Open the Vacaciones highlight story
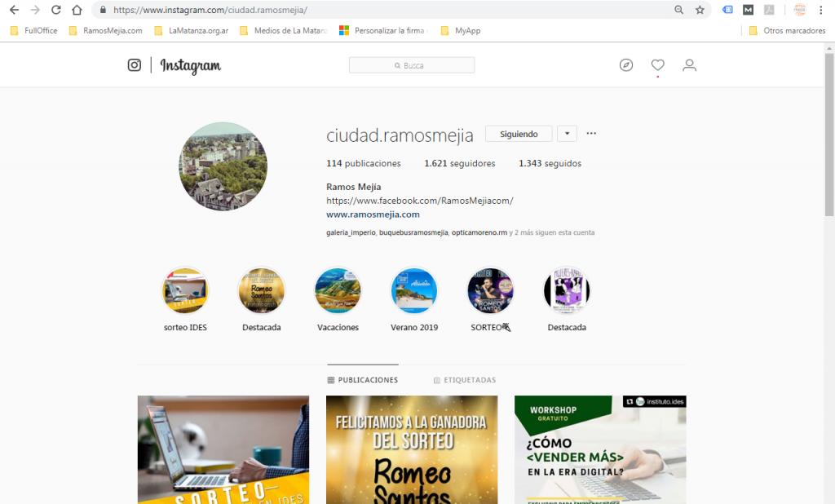835x504 pixels. click(x=338, y=291)
